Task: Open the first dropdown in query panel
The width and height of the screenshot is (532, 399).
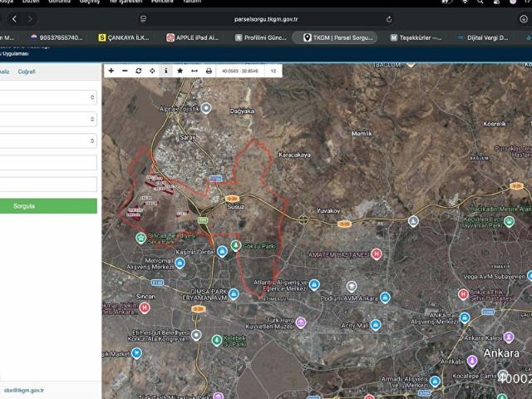Action: tap(48, 98)
